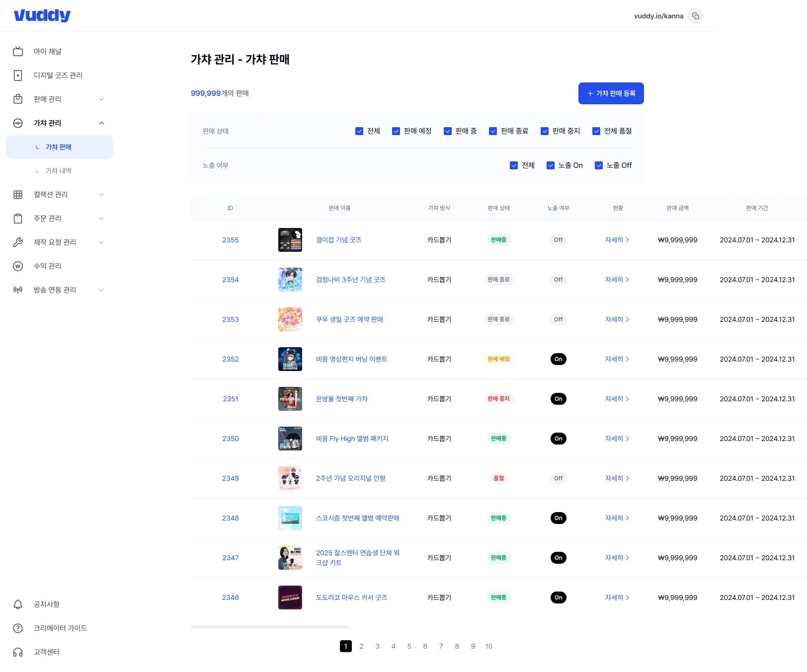
Task: Click the 제작 요청 관리 wrench icon
Action: 18,242
